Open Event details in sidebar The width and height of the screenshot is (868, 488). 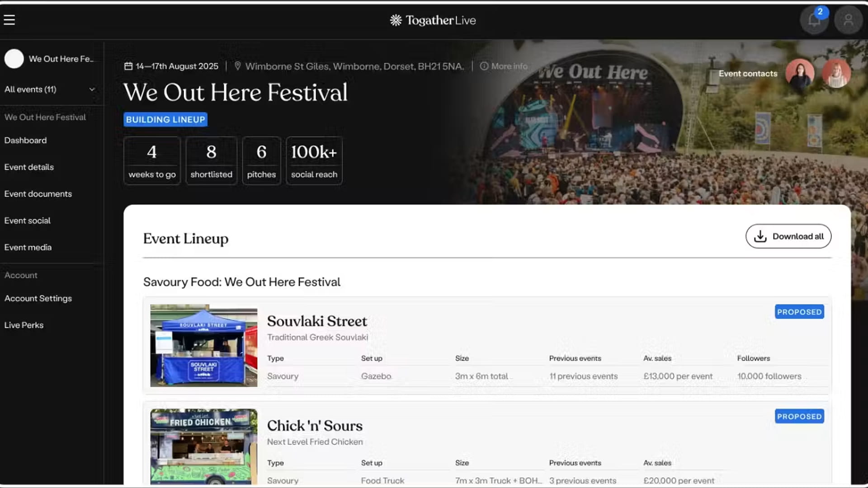pyautogui.click(x=29, y=167)
